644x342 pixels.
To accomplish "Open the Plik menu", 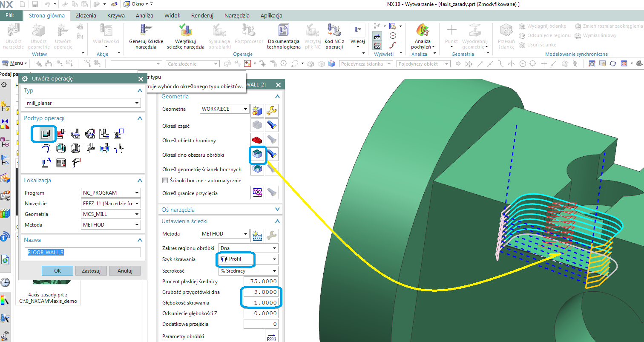I will pyautogui.click(x=10, y=16).
